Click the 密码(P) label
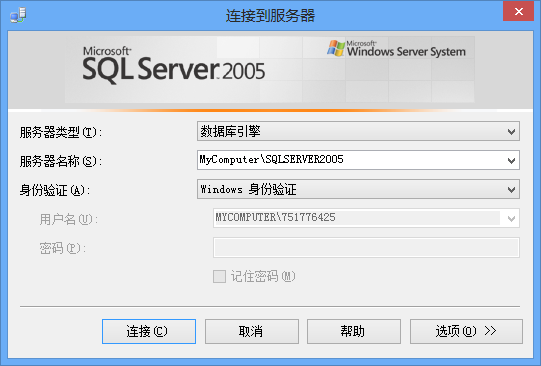 pos(62,248)
